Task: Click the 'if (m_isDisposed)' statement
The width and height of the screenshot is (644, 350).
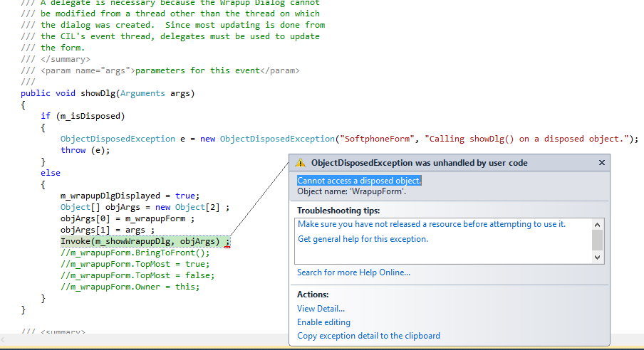Action: tap(83, 116)
